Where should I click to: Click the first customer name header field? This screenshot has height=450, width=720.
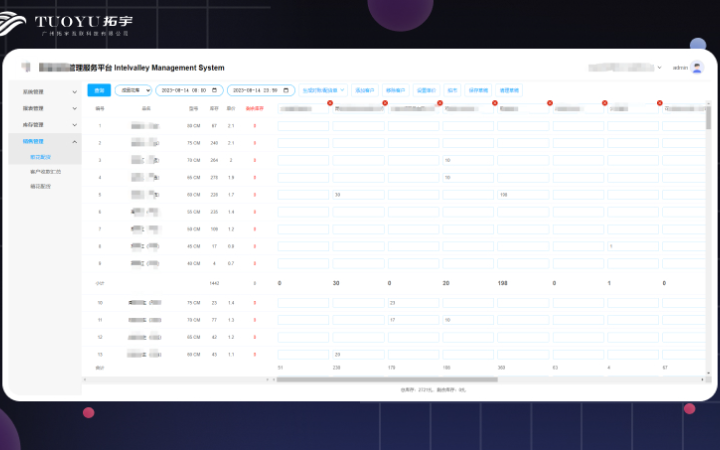click(303, 109)
